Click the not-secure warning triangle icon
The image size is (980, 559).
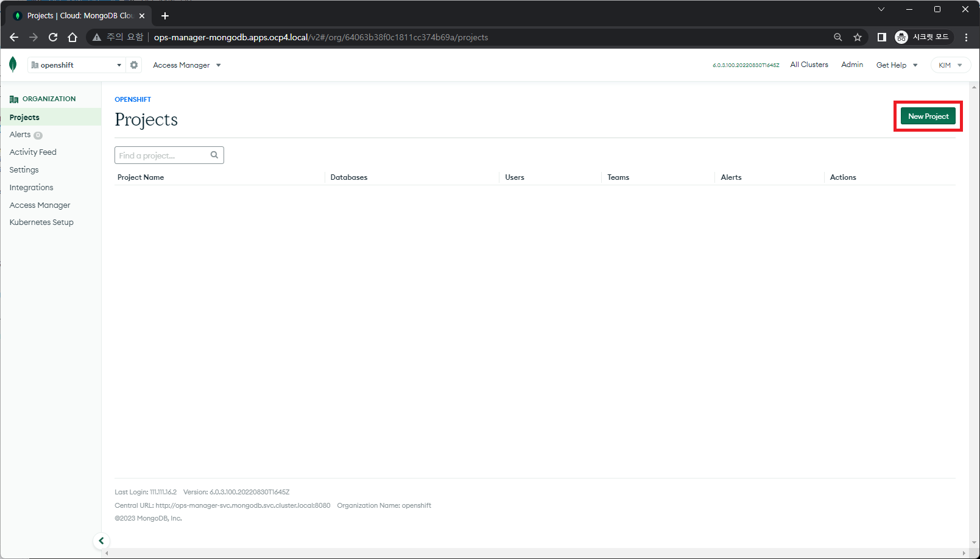97,37
